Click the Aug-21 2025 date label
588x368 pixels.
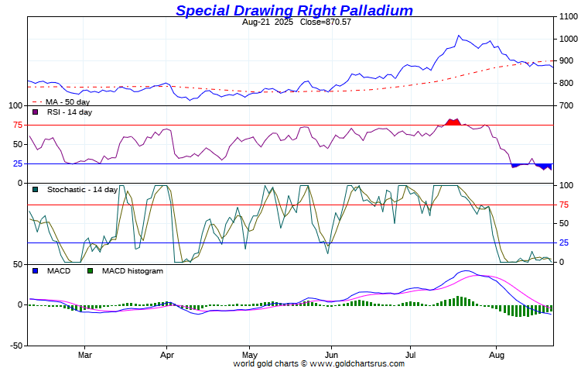click(x=268, y=22)
